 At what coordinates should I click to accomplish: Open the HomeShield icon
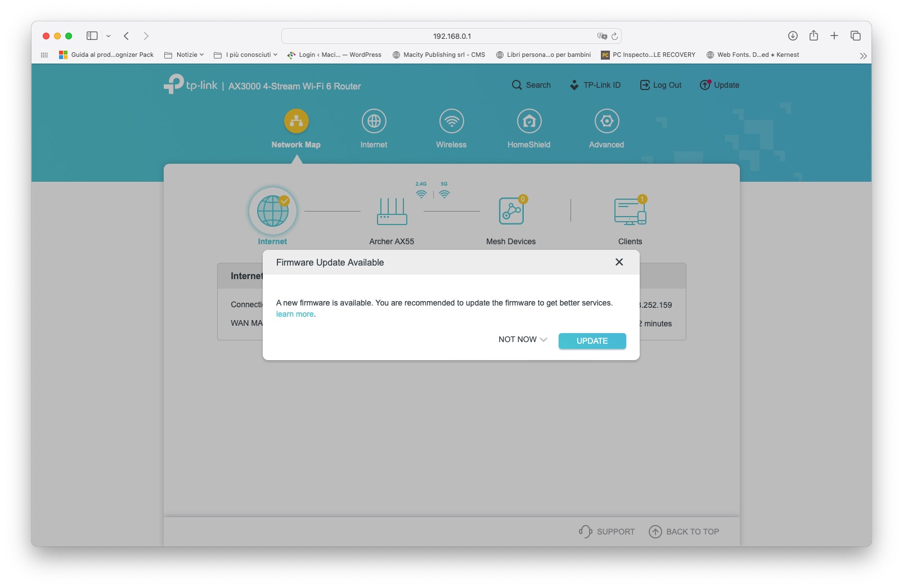click(529, 121)
